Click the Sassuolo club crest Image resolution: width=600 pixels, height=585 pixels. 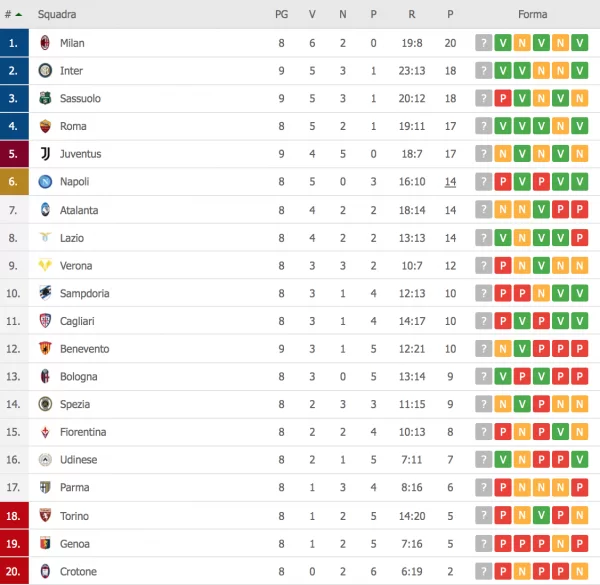pyautogui.click(x=44, y=99)
